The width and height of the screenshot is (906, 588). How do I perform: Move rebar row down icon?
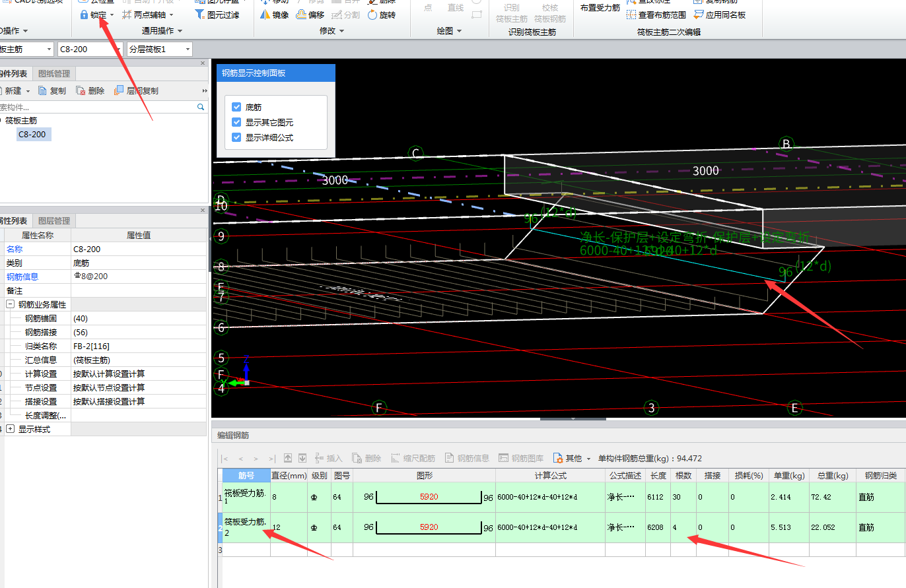click(x=302, y=458)
